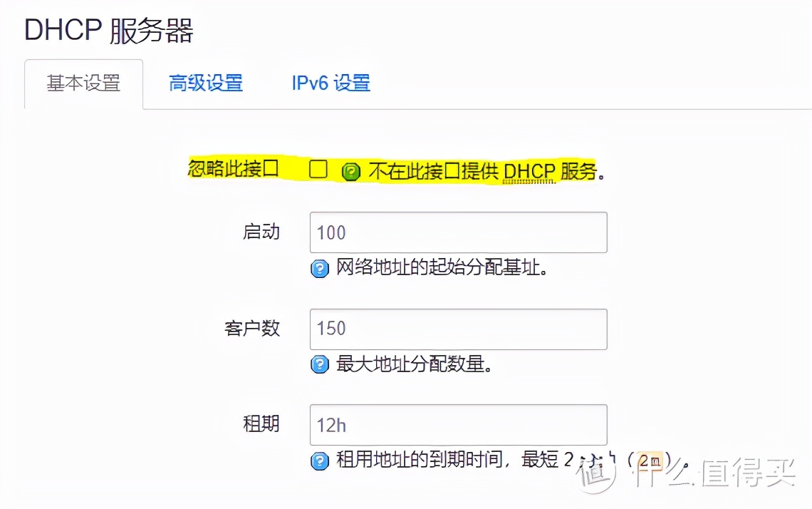This screenshot has height=509, width=812.
Task: Click the 忽略此接口 label text
Action: pyautogui.click(x=233, y=170)
